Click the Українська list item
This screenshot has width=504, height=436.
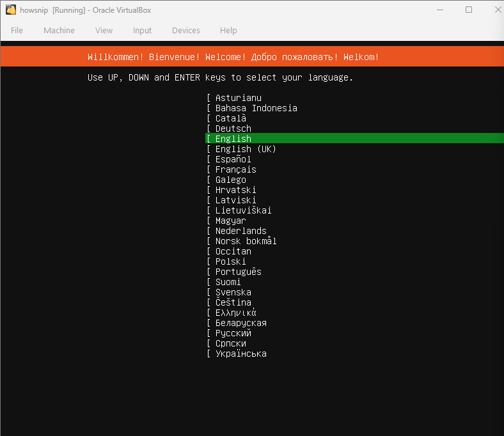tap(241, 354)
